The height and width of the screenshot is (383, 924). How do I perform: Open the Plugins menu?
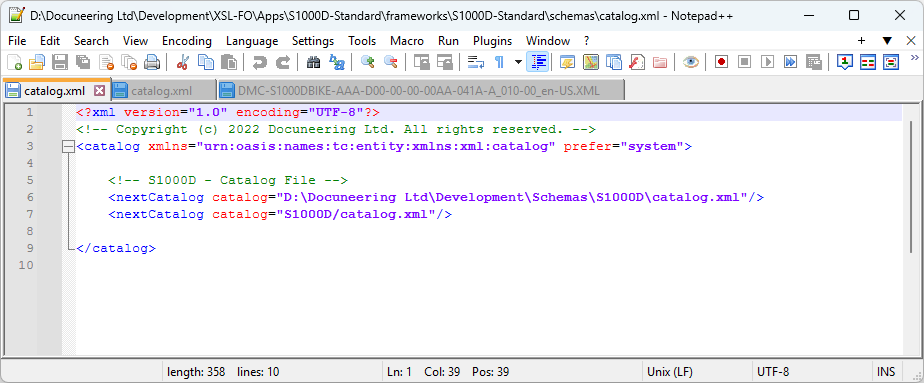pos(493,41)
